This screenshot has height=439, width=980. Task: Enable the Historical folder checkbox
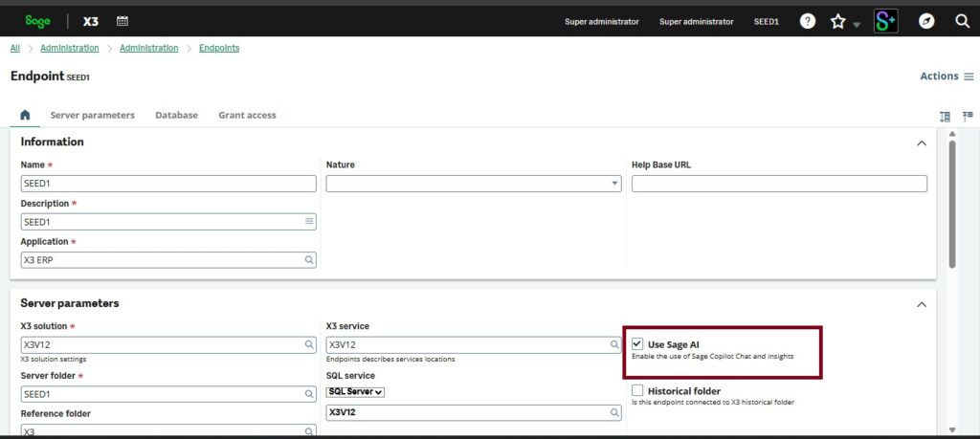click(637, 390)
